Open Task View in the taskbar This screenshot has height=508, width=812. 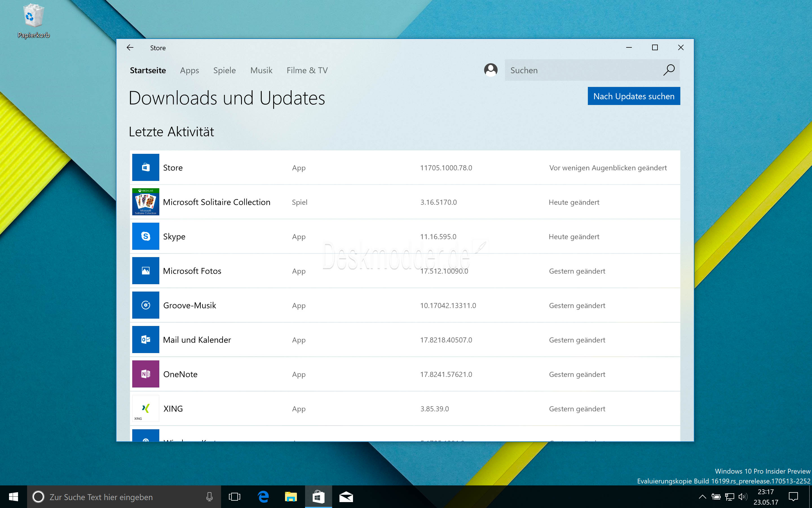click(x=235, y=497)
